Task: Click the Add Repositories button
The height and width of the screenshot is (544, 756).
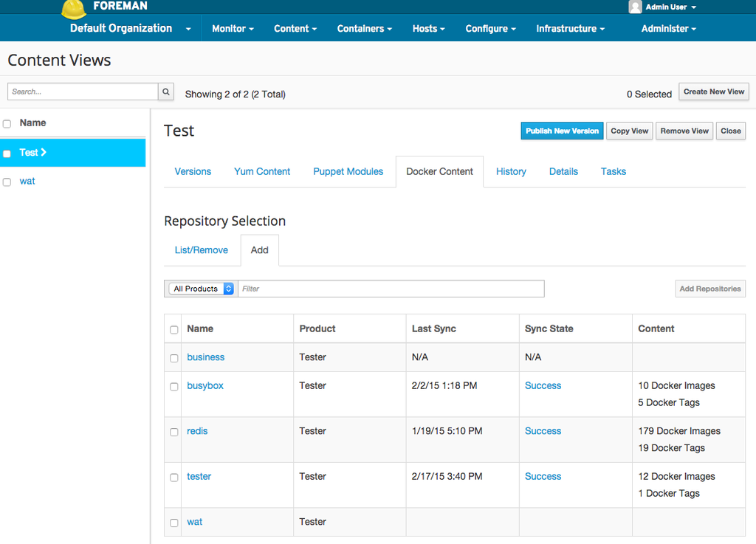Action: (x=710, y=289)
